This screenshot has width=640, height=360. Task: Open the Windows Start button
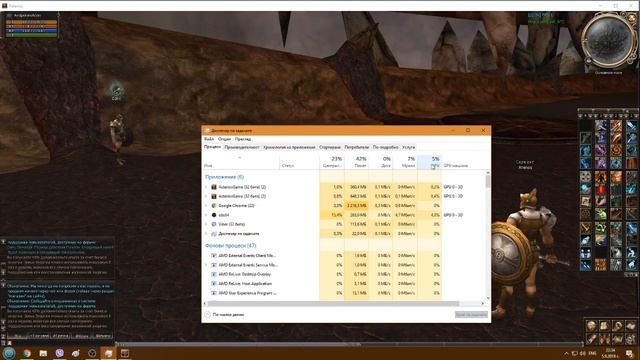(9, 353)
